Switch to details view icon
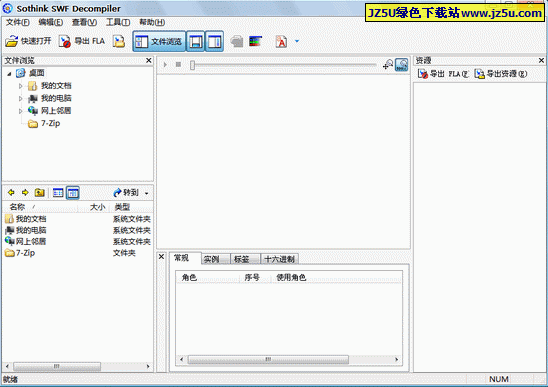 click(x=73, y=193)
